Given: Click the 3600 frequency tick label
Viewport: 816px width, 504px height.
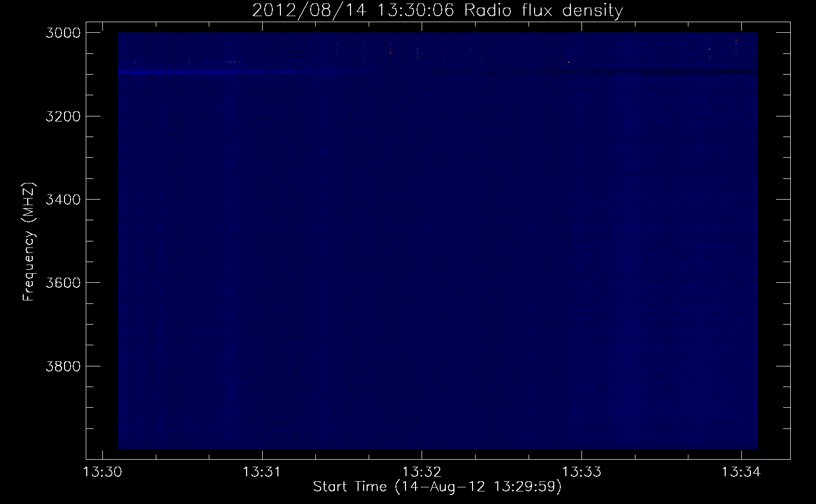Looking at the screenshot, I should click(x=63, y=282).
